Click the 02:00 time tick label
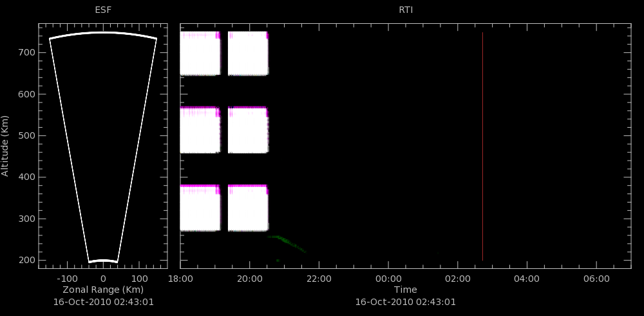Viewport: 644px width, 316px height. 457,279
